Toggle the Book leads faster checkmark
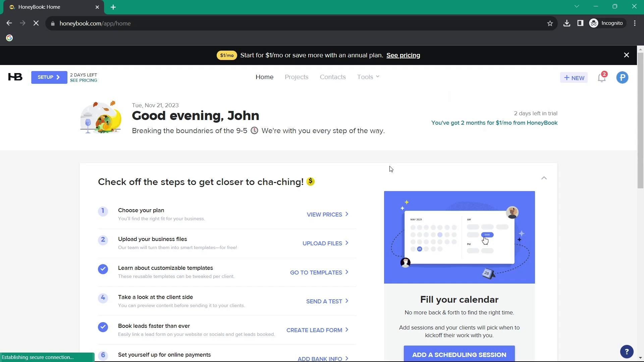 pos(103,327)
